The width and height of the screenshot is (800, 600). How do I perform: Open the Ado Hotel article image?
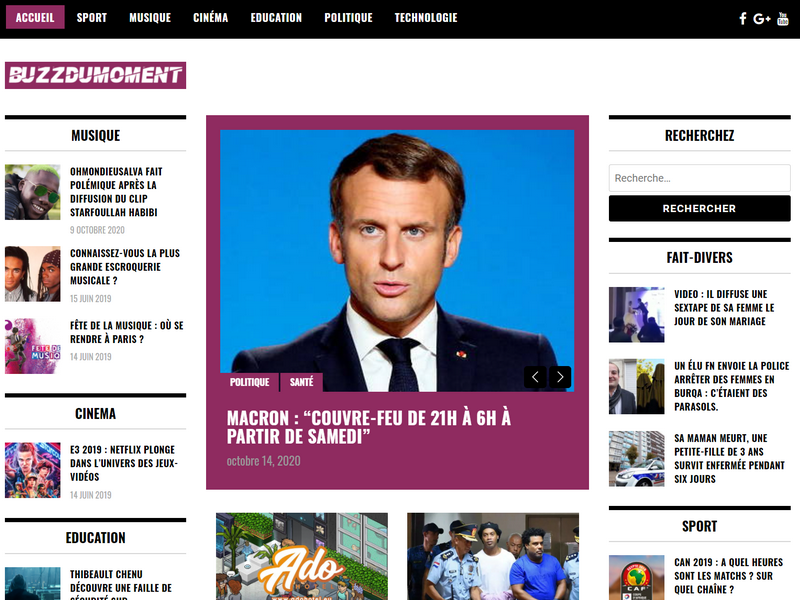302,556
